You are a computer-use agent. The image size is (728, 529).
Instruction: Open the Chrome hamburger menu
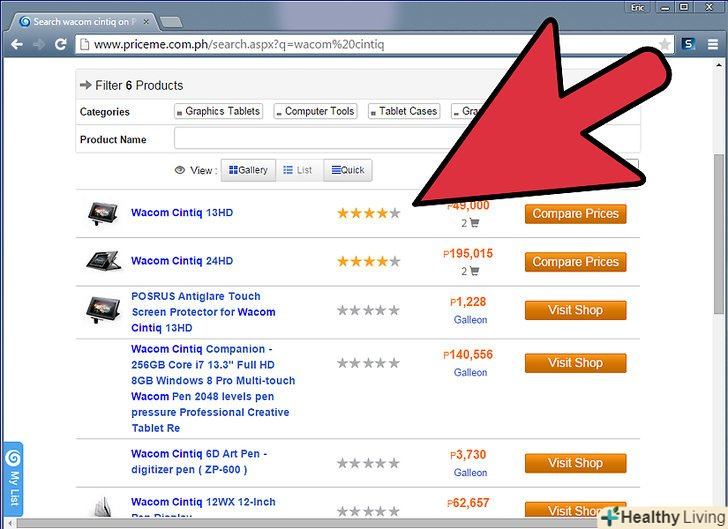(713, 44)
